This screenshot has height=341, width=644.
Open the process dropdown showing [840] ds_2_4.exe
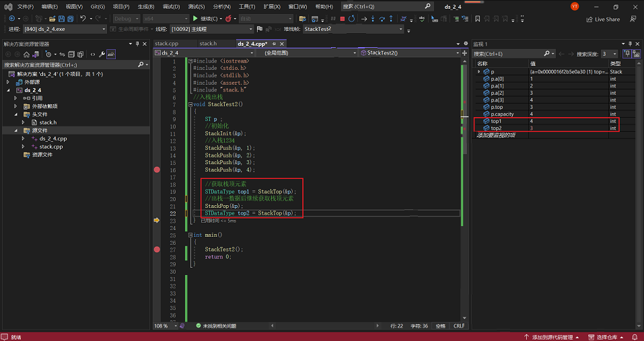[66, 29]
